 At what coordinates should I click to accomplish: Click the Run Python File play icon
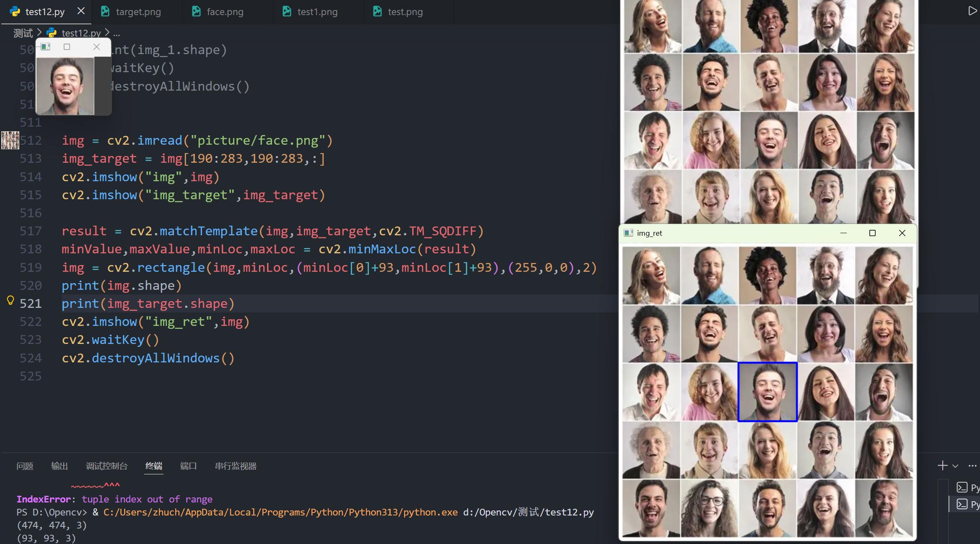972,11
